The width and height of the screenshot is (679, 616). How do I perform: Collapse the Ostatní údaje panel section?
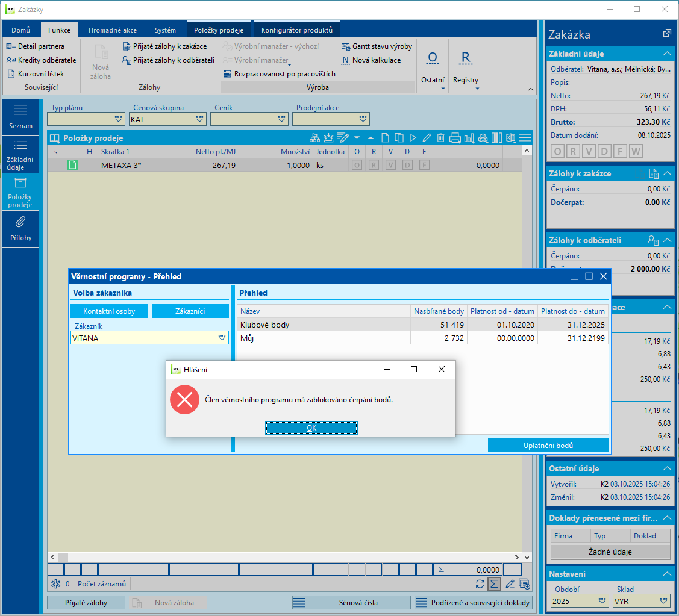[668, 468]
